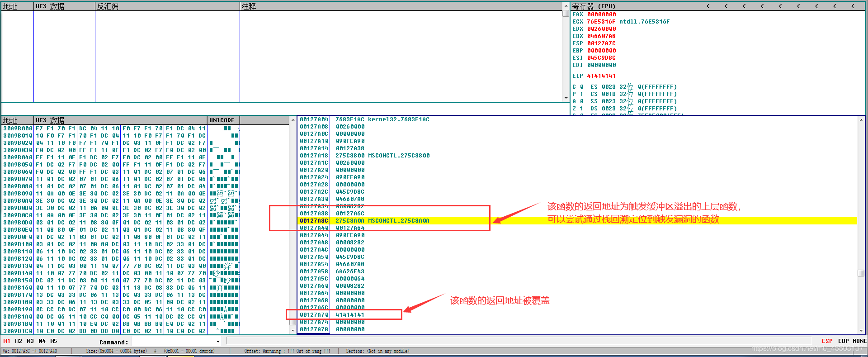Image resolution: width=868 pixels, height=357 pixels.
Task: Switch to the M2 memory tab
Action: tap(19, 341)
